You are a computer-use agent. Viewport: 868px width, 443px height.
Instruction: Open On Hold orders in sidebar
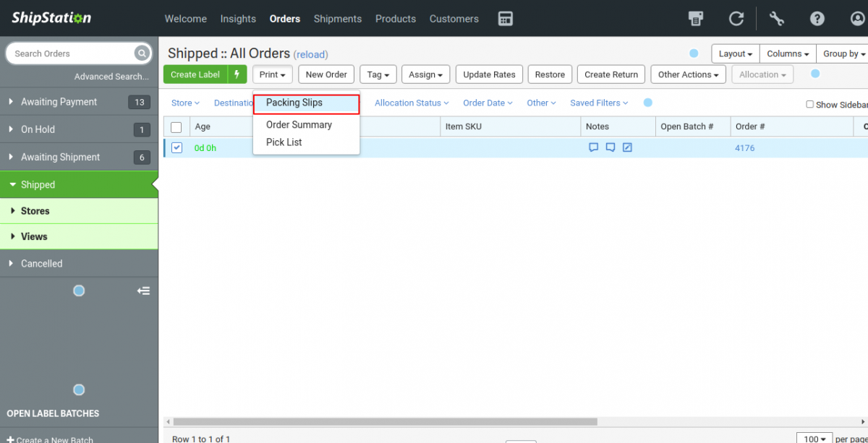79,129
